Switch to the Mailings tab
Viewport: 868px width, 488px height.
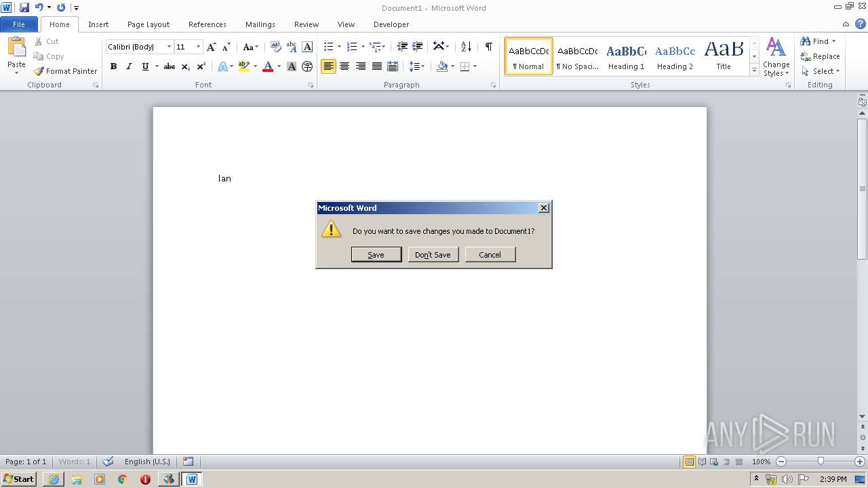coord(260,24)
